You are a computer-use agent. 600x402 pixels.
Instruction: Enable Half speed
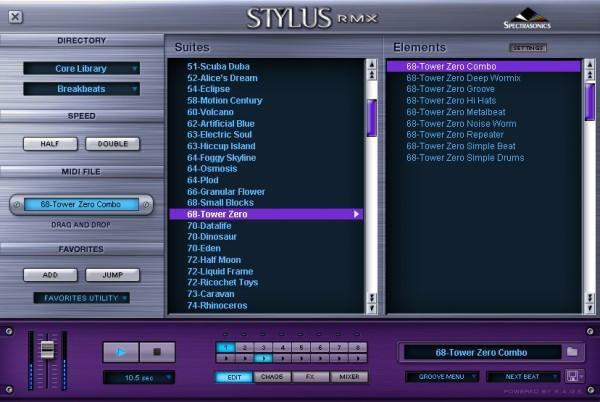[x=50, y=144]
